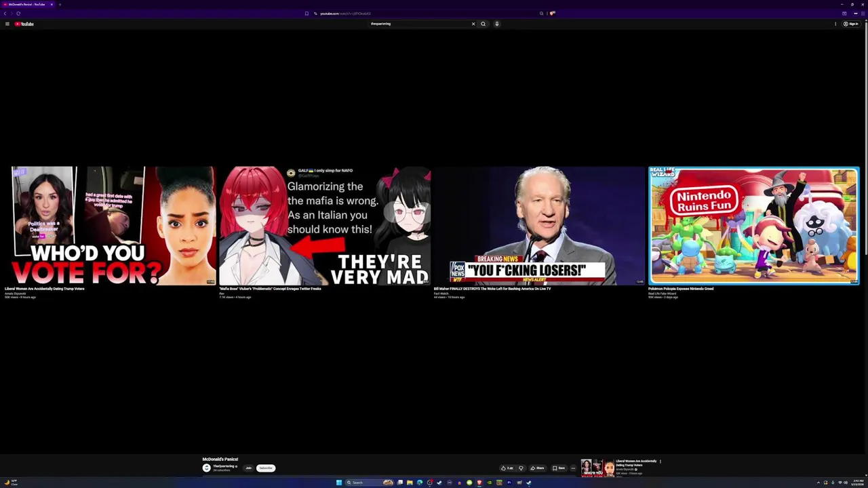The height and width of the screenshot is (488, 868).
Task: Click the Share button
Action: 537,468
